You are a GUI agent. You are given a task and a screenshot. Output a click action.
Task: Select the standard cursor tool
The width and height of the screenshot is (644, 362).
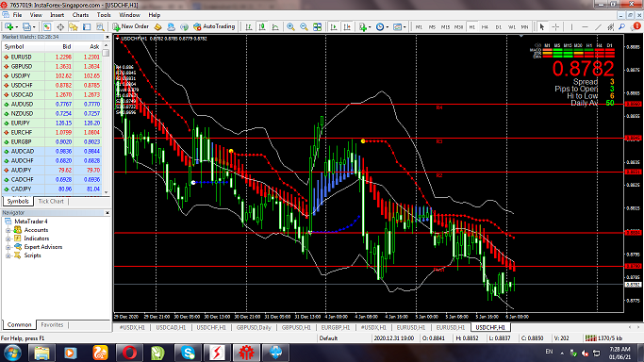coord(542,26)
